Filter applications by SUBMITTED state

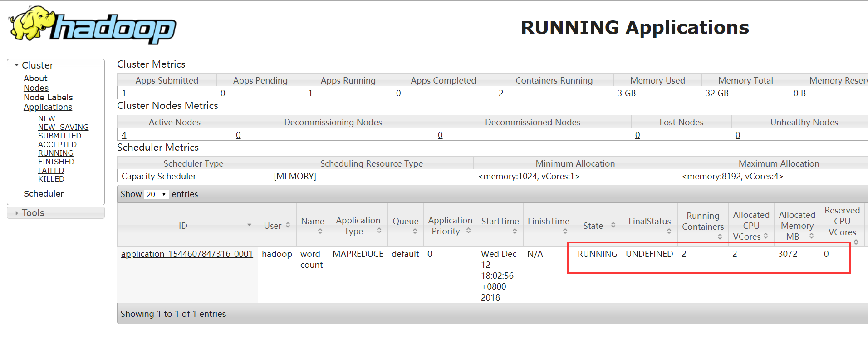point(59,136)
